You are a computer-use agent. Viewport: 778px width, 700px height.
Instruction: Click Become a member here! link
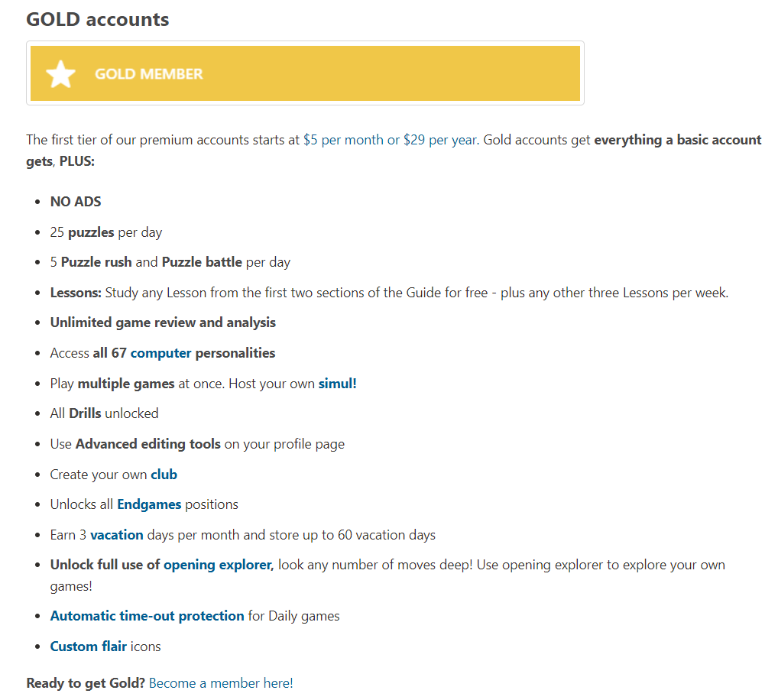(x=221, y=683)
